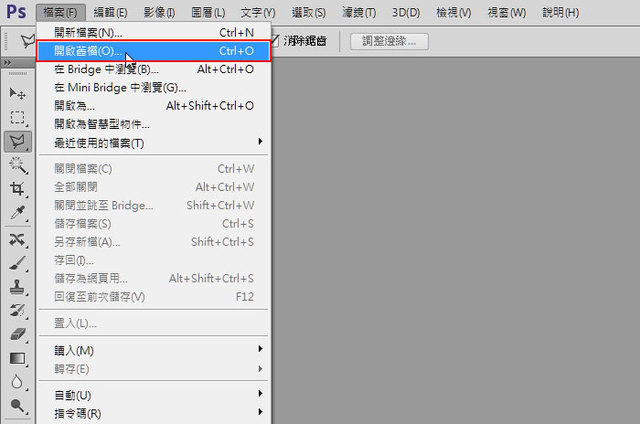The image size is (640, 424).
Task: Select the Eraser tool
Action: 17,334
